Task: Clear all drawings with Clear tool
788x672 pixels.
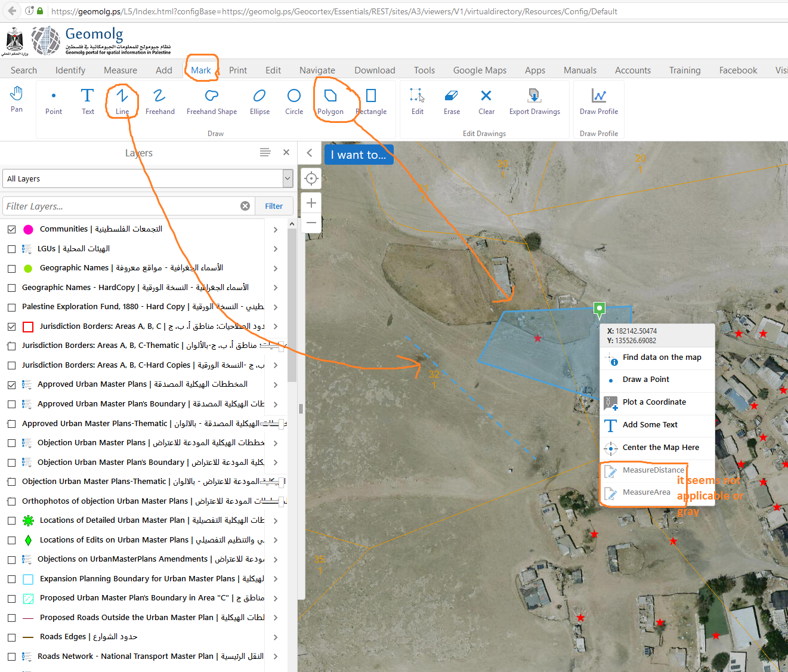Action: (486, 101)
